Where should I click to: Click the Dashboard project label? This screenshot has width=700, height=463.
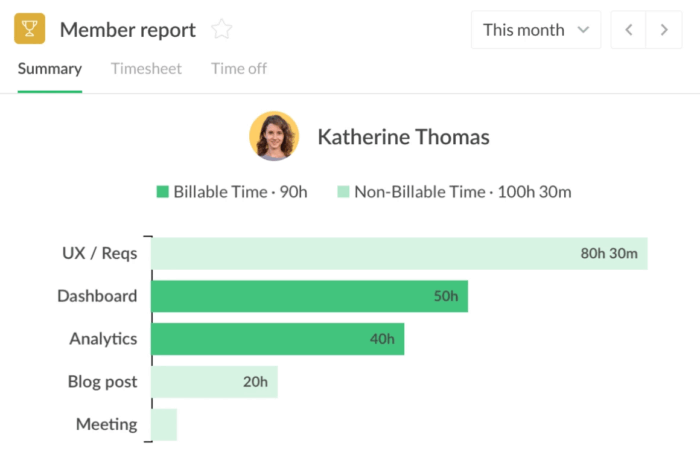coord(97,296)
